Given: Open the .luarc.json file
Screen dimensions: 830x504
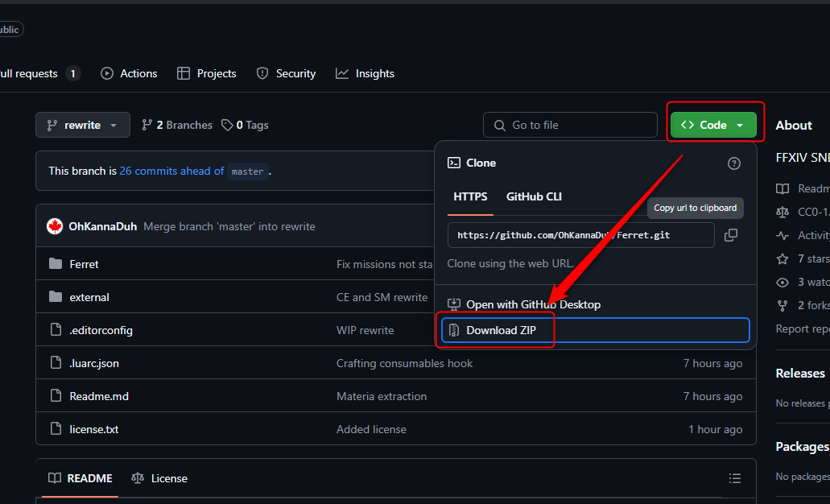Looking at the screenshot, I should pos(93,363).
